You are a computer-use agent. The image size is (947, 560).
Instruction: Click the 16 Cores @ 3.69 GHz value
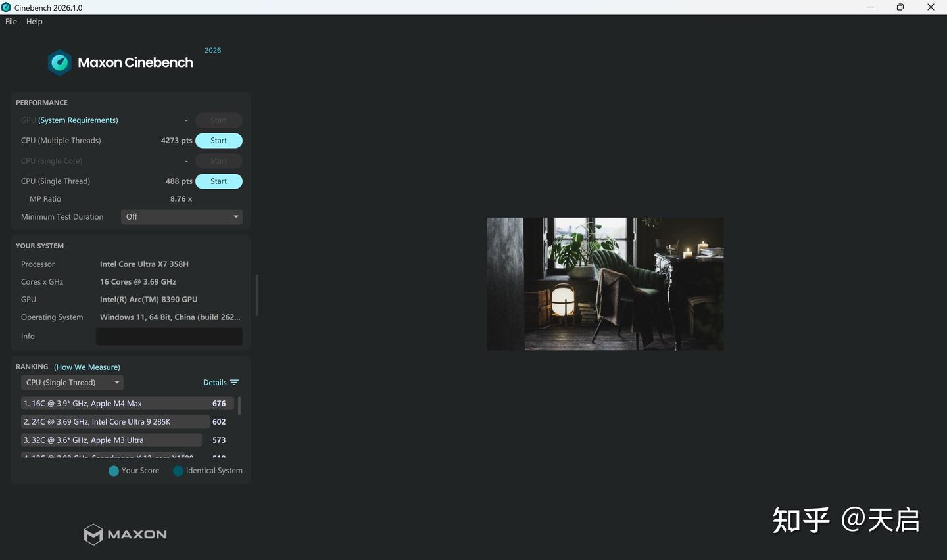[138, 282]
